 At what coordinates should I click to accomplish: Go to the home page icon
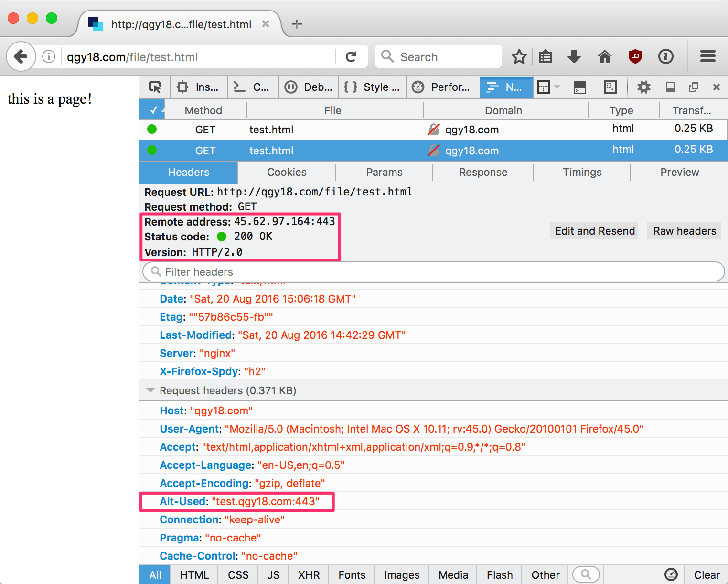[x=604, y=57]
